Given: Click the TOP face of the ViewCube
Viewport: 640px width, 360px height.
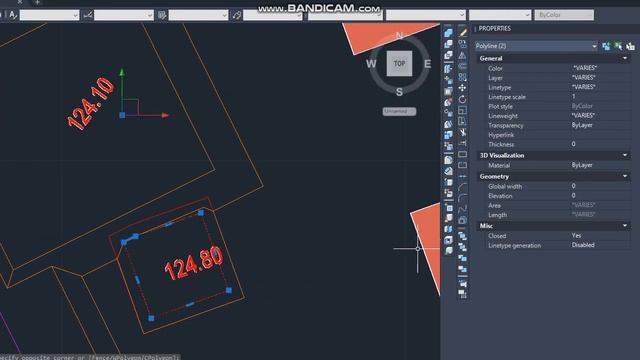Looking at the screenshot, I should [399, 63].
